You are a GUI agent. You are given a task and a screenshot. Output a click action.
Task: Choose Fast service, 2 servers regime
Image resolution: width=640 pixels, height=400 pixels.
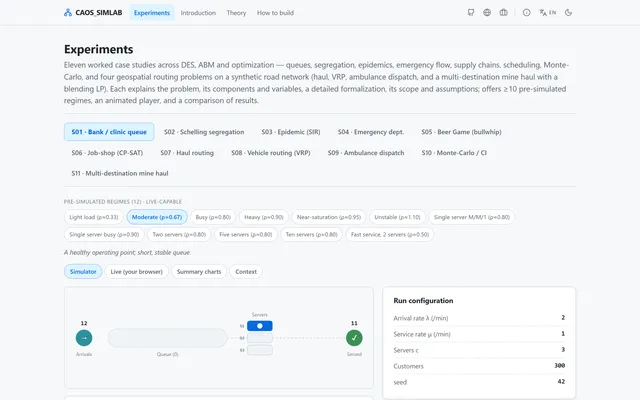coord(390,235)
